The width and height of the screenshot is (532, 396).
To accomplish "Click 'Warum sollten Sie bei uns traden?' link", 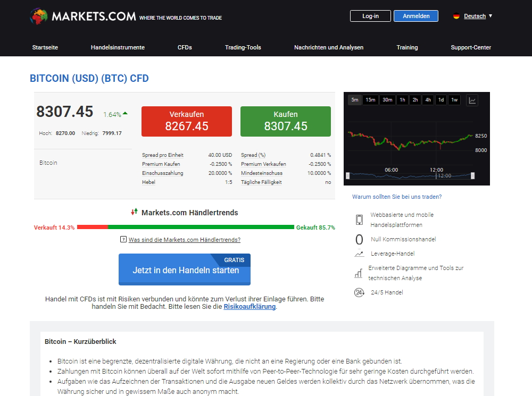I will pos(397,197).
